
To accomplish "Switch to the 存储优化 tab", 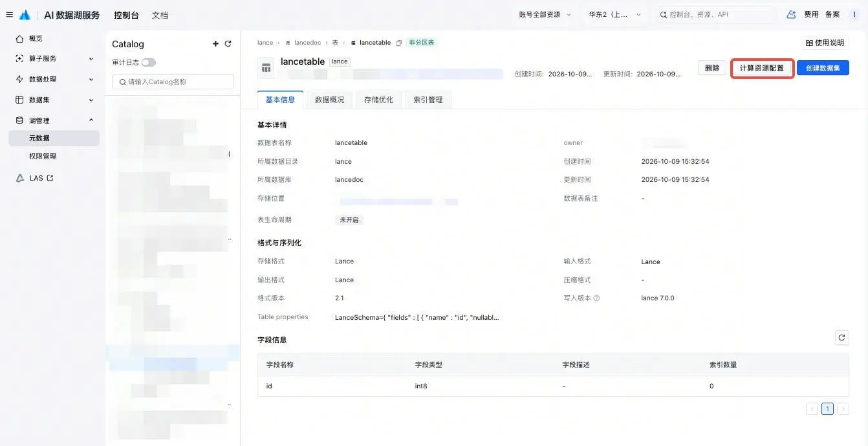I will coord(378,100).
